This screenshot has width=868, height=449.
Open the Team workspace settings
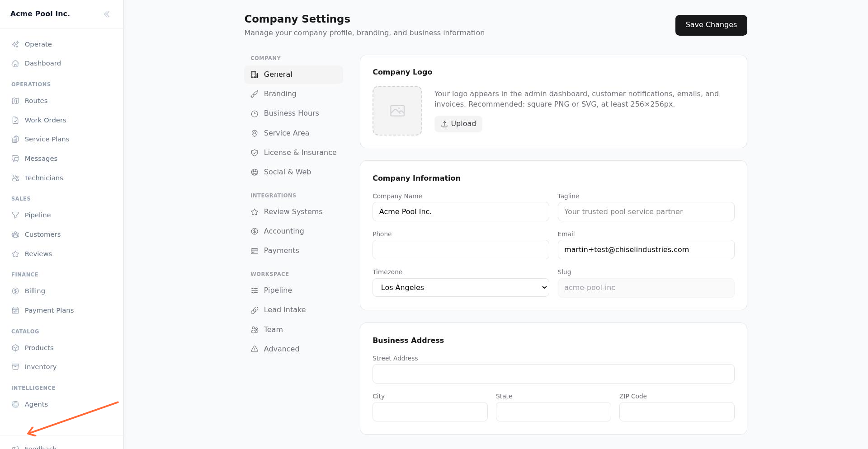pyautogui.click(x=293, y=330)
